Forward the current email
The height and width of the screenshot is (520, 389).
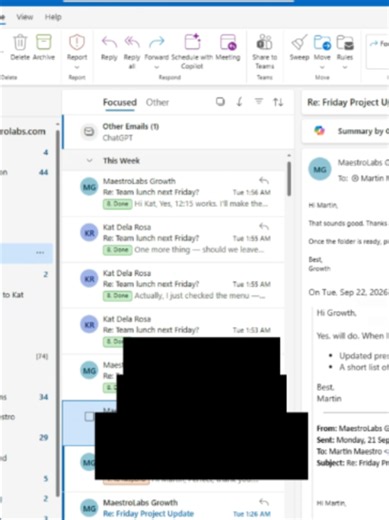click(x=156, y=42)
